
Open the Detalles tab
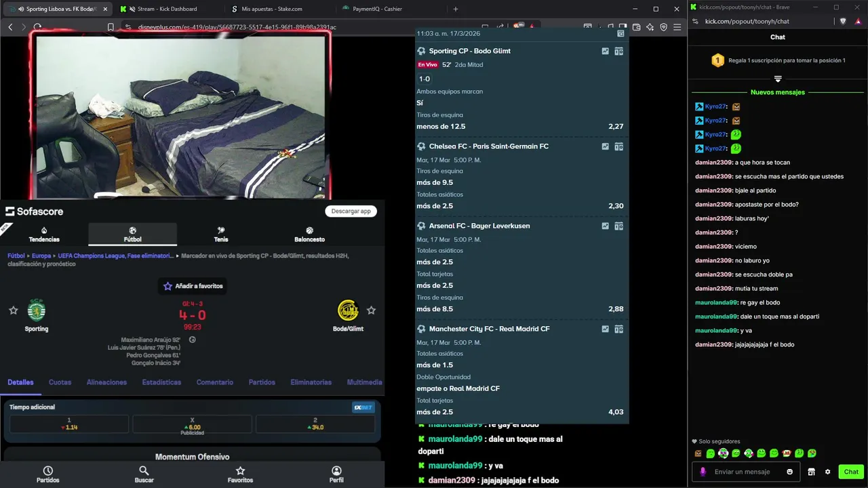tap(20, 382)
